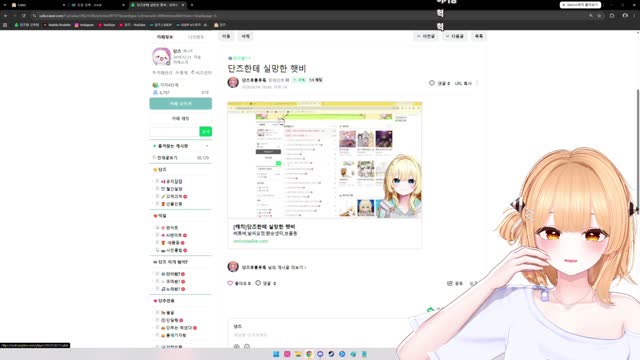This screenshot has height=360, width=640.
Task: Switch to the first browser tab
Action: (37, 5)
